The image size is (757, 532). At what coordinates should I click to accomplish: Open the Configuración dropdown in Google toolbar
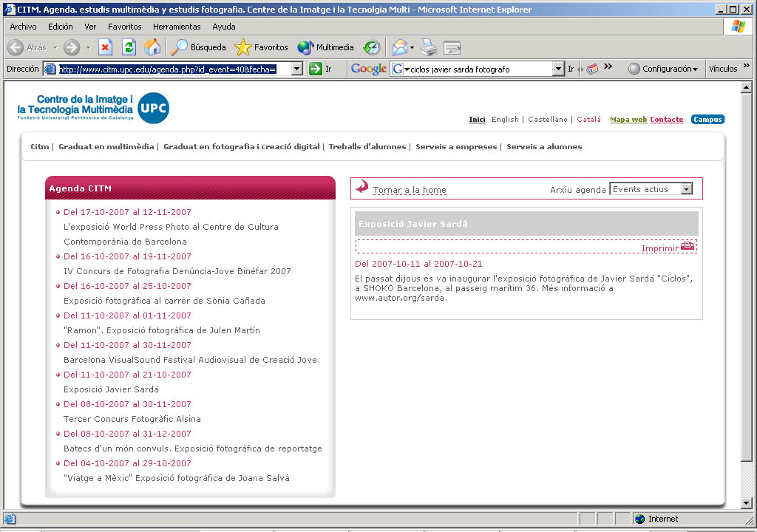coord(663,69)
